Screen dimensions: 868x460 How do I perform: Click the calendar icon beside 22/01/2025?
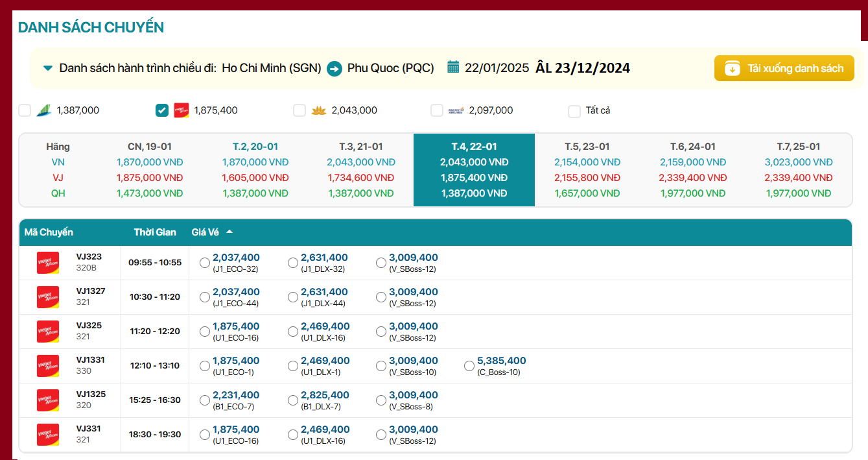coord(453,67)
